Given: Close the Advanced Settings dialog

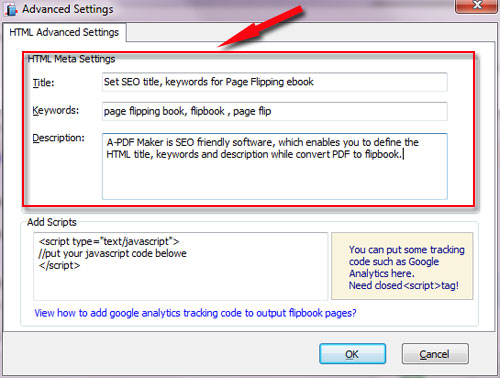Looking at the screenshot, I should 476,6.
